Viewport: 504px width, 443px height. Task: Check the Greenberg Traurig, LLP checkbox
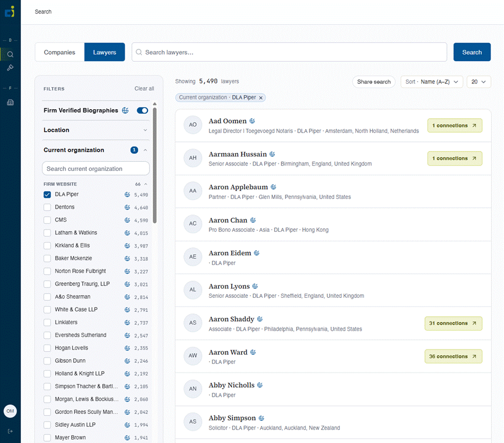47,284
